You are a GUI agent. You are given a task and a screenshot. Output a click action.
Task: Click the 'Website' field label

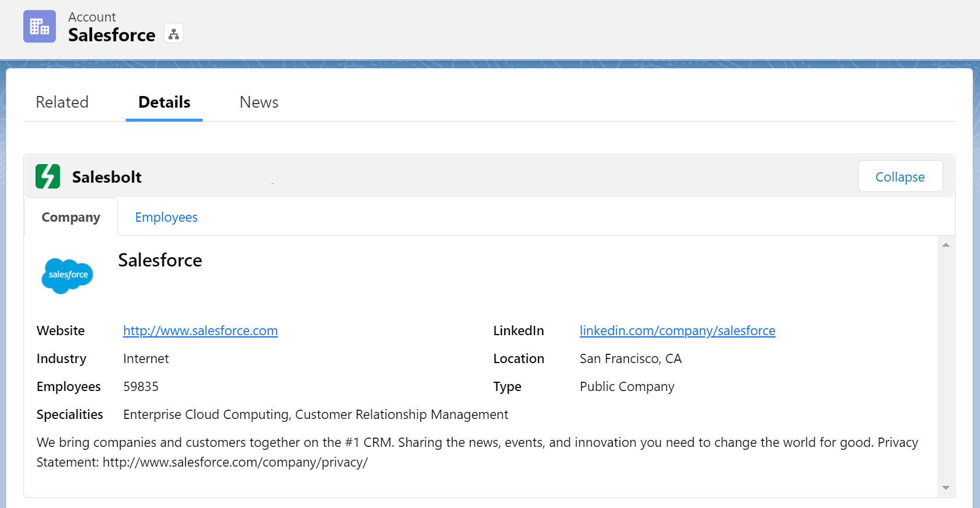click(x=61, y=331)
